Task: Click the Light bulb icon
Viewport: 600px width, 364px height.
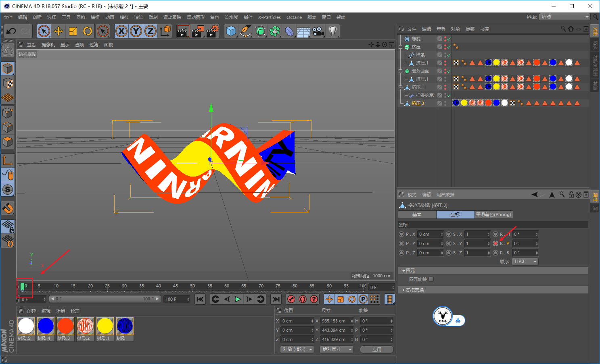Action: 333,31
